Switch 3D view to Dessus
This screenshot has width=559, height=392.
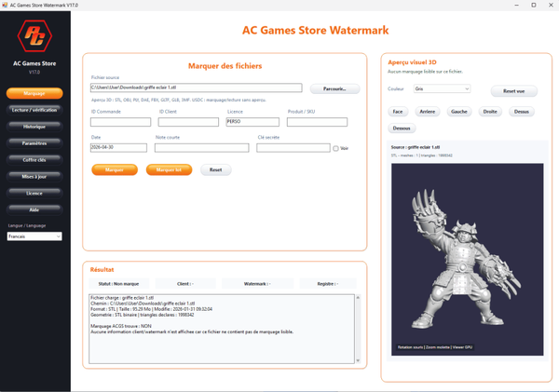coord(522,112)
